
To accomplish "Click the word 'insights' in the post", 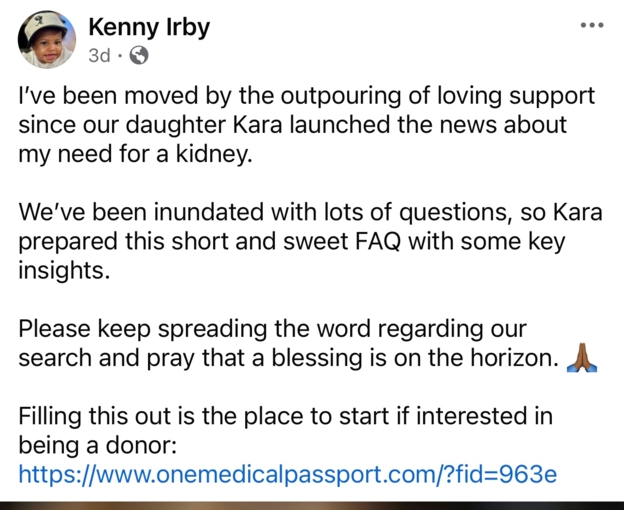I will [x=61, y=271].
